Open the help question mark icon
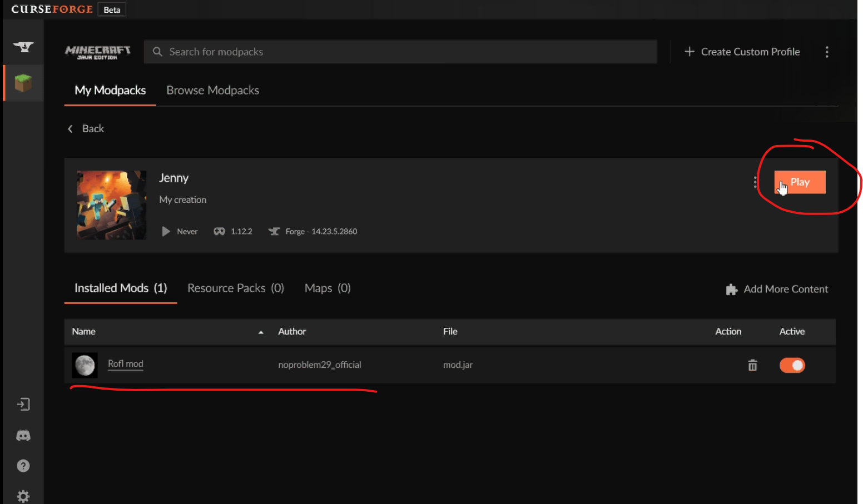This screenshot has height=504, width=863. [x=23, y=466]
